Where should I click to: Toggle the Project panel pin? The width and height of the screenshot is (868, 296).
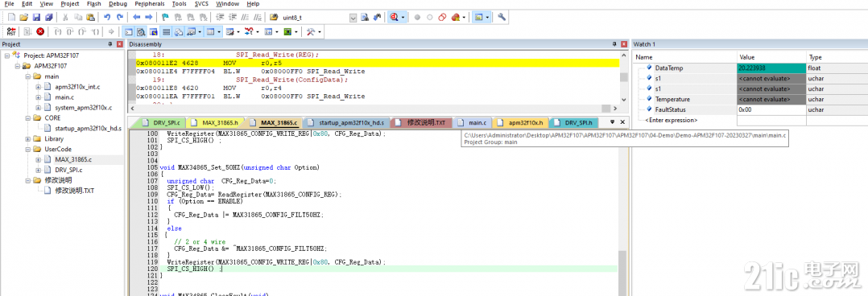110,44
